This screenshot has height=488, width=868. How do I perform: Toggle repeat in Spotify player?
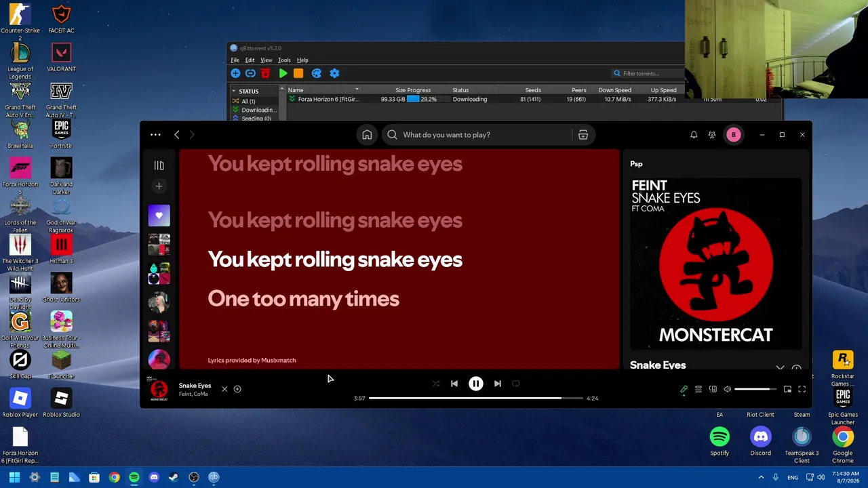pos(516,384)
